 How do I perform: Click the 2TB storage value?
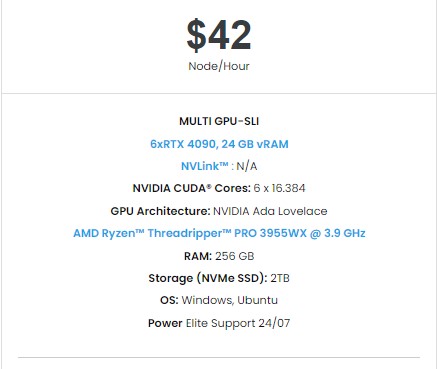(x=280, y=278)
